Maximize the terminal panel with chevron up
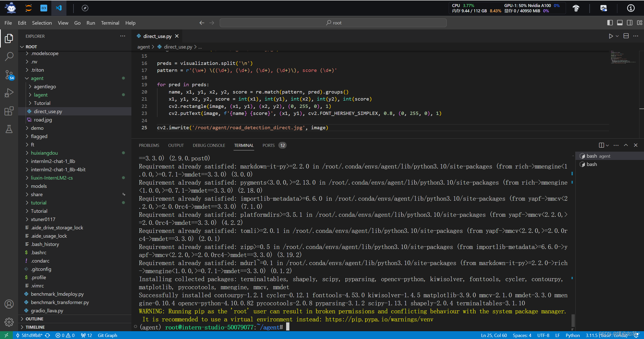Viewport: 644px width, 339px height. click(x=626, y=145)
